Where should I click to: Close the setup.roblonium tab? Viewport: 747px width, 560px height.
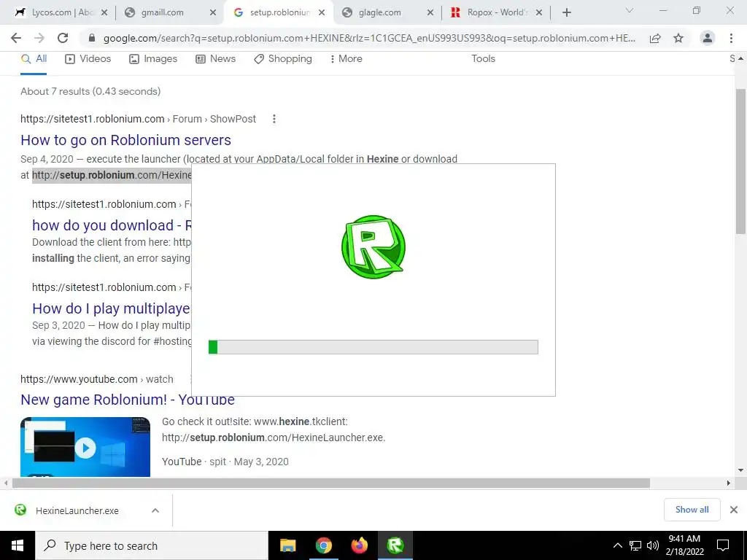(x=322, y=12)
